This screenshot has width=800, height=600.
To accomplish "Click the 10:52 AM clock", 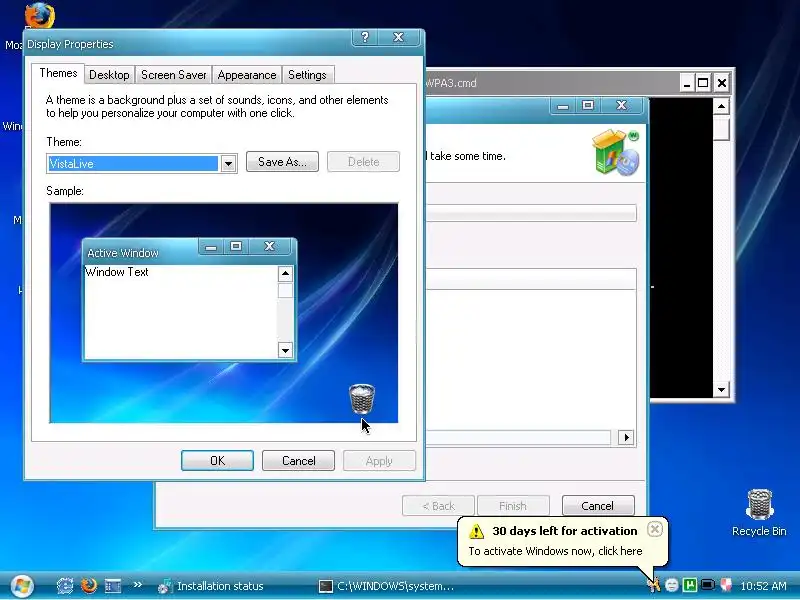I will coord(763,586).
